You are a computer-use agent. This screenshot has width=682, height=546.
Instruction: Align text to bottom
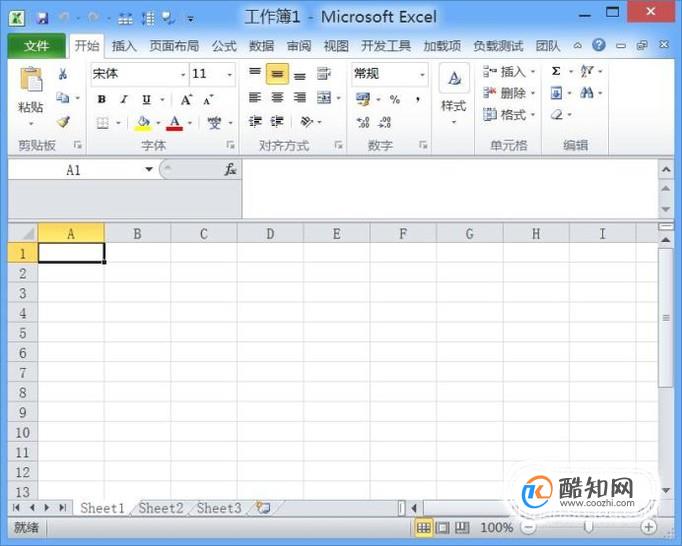click(300, 74)
